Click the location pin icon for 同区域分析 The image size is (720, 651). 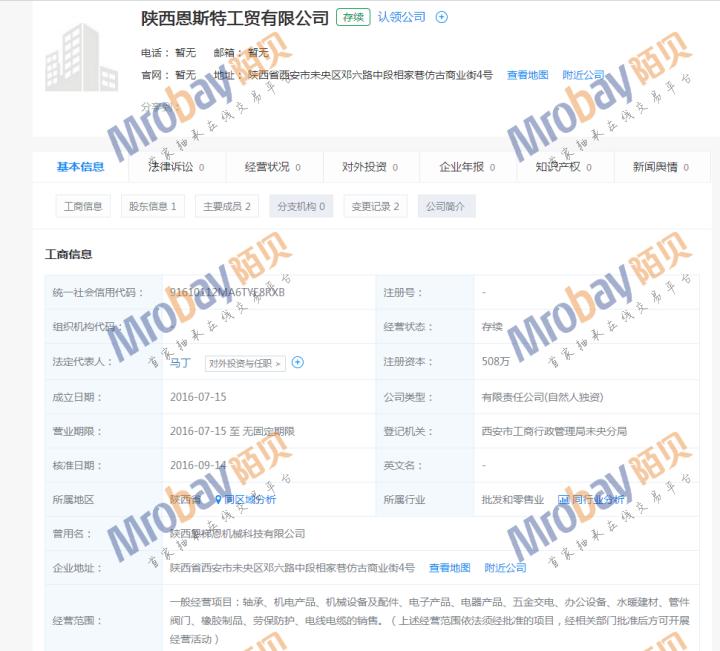pos(218,499)
